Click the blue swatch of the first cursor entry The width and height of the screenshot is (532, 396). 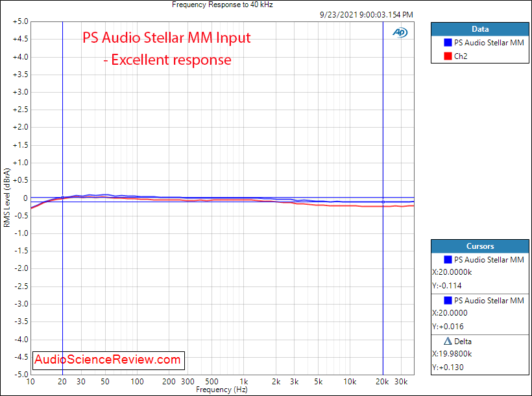(x=448, y=259)
